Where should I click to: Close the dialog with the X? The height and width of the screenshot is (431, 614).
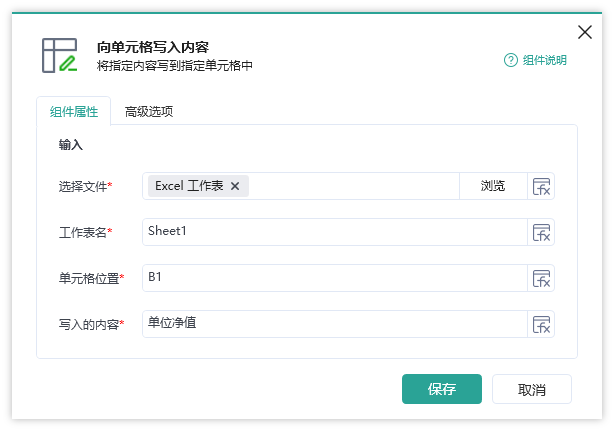[x=585, y=32]
